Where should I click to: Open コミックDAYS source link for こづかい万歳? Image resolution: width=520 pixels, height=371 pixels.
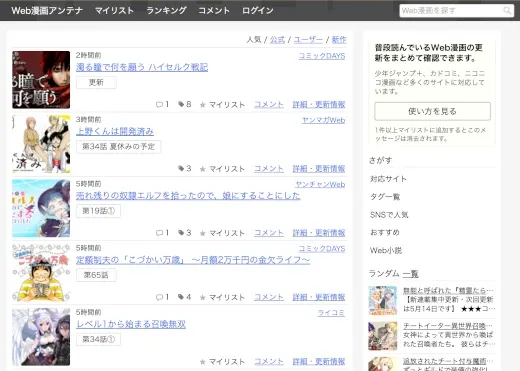(322, 249)
